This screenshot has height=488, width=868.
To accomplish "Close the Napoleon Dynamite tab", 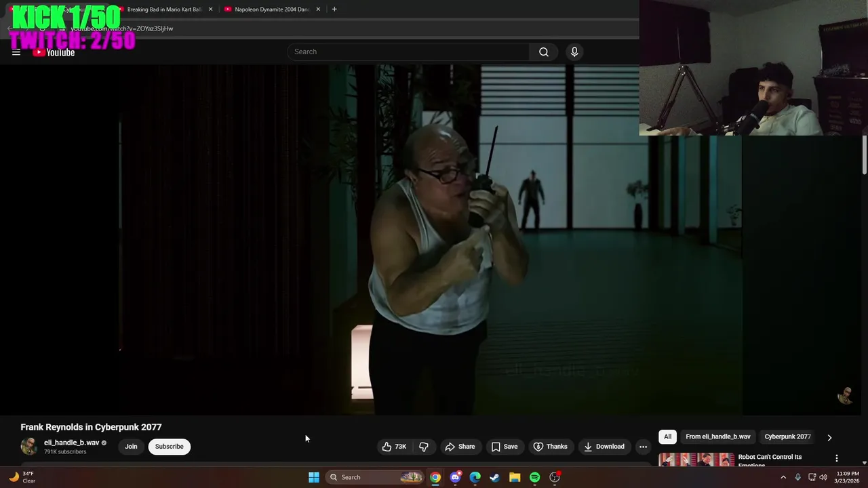I will tap(318, 9).
